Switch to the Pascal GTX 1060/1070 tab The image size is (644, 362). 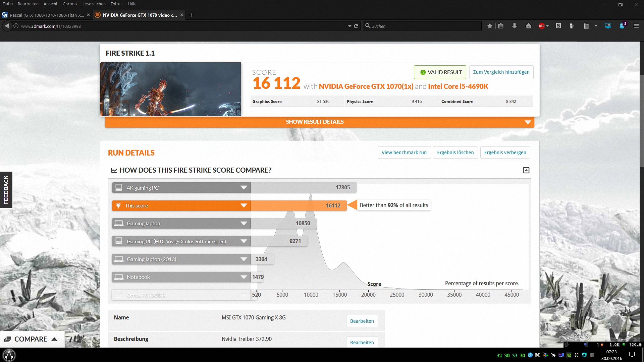click(47, 15)
